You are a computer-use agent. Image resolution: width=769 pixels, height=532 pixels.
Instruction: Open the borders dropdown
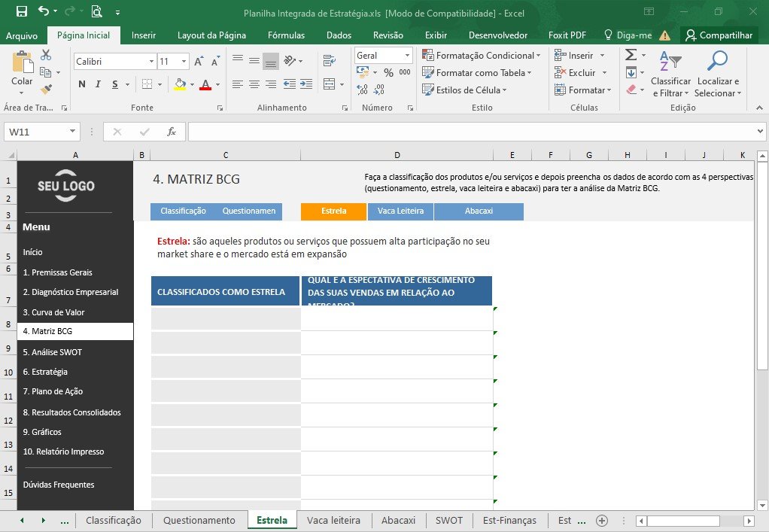[160, 85]
